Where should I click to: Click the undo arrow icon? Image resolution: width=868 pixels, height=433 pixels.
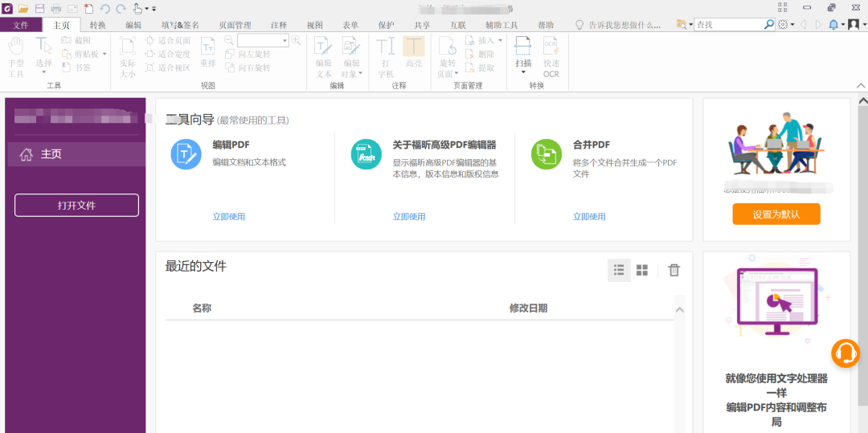(104, 8)
